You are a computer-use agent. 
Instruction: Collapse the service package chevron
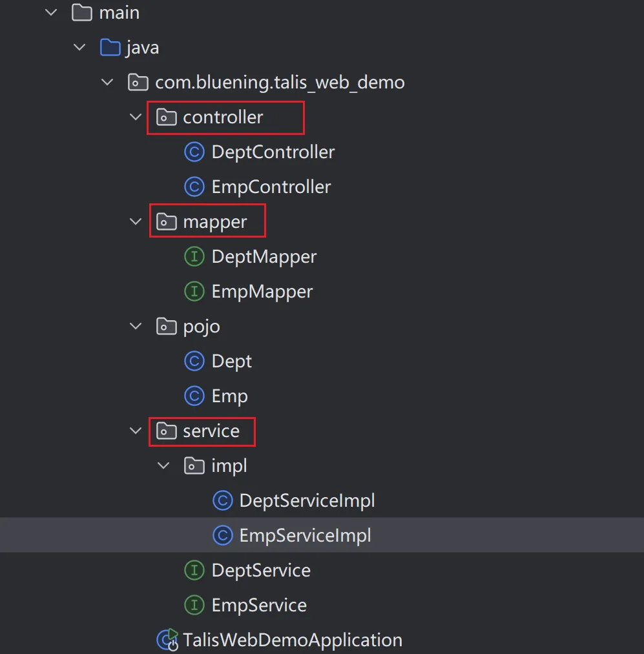tap(136, 431)
